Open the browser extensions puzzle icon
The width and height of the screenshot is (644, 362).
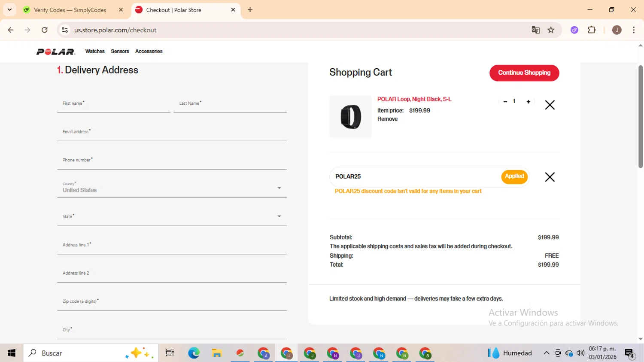tap(592, 30)
